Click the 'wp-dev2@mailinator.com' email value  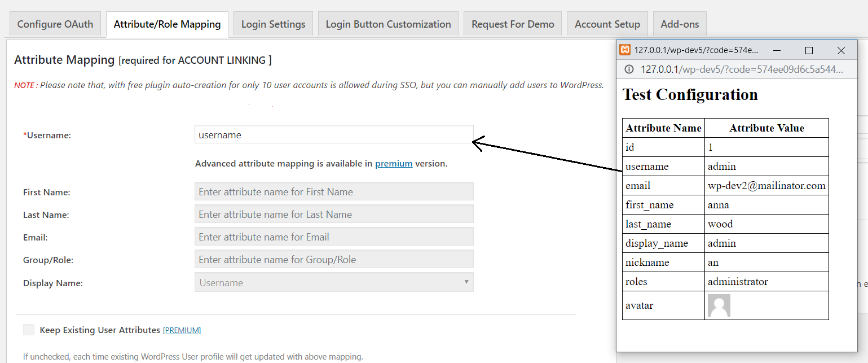pos(766,186)
